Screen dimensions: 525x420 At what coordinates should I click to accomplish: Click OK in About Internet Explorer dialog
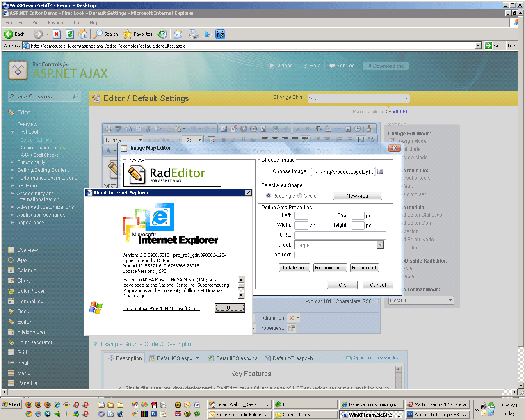230,308
